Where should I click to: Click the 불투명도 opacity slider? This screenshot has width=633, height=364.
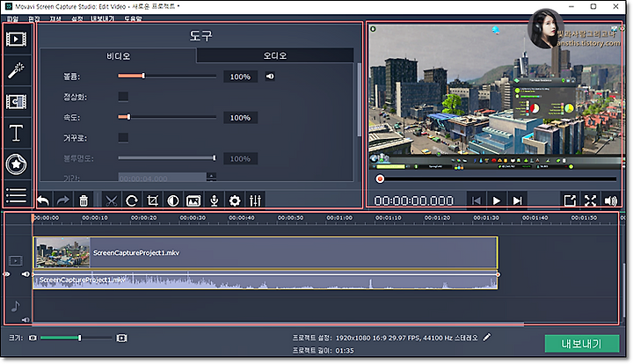[x=167, y=157]
